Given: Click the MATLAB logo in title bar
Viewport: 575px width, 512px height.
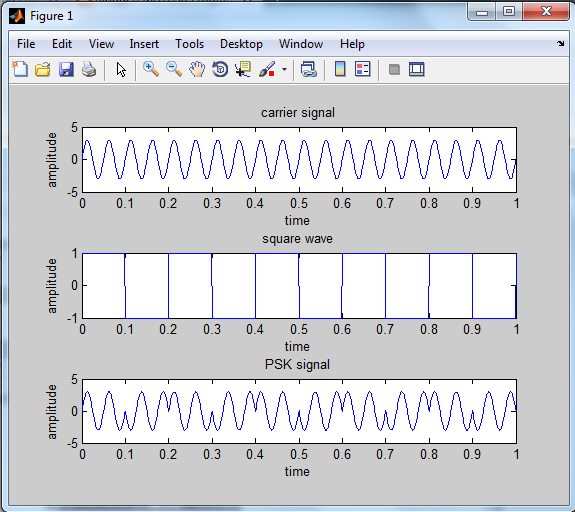Looking at the screenshot, I should [x=17, y=16].
